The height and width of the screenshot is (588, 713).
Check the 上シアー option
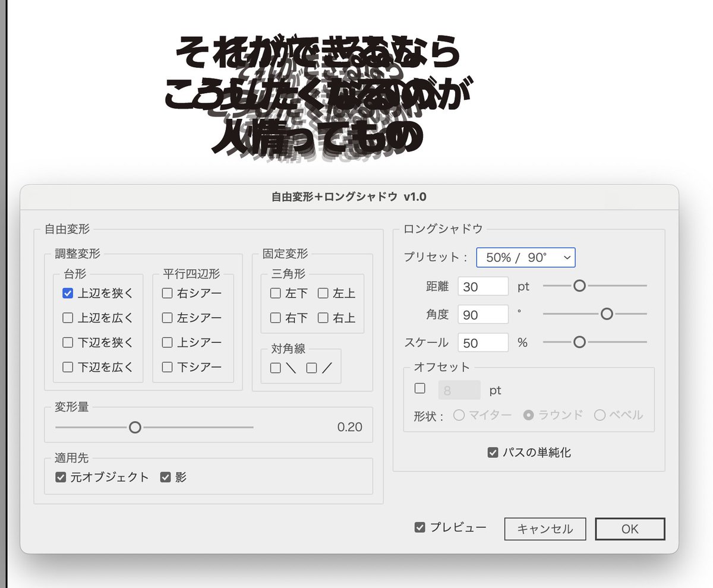point(167,343)
